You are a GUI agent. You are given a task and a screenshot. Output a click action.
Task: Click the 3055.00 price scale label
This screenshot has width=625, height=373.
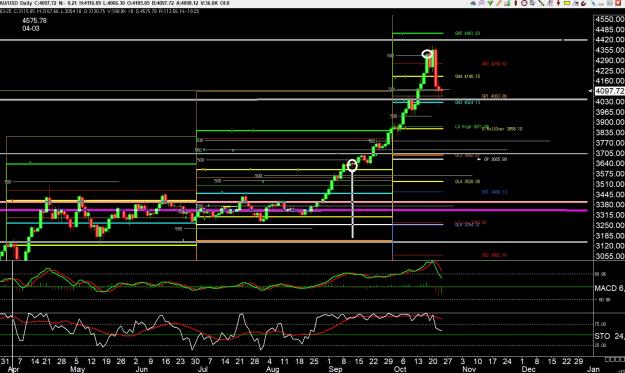click(x=610, y=256)
